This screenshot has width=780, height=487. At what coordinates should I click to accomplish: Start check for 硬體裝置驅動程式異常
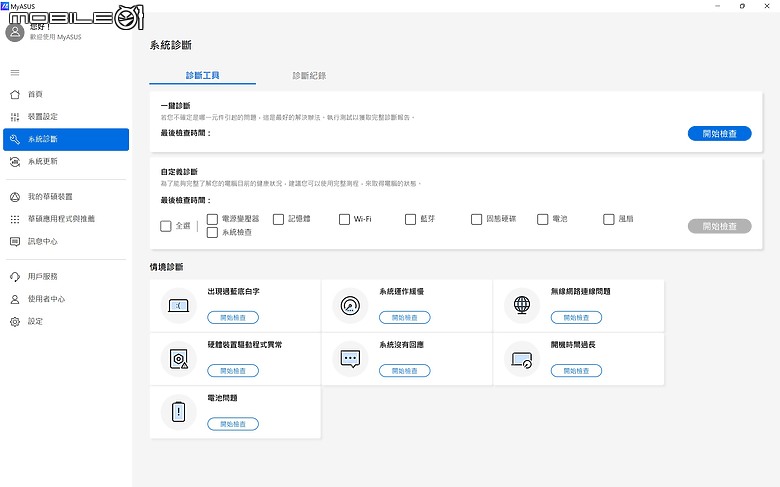233,371
